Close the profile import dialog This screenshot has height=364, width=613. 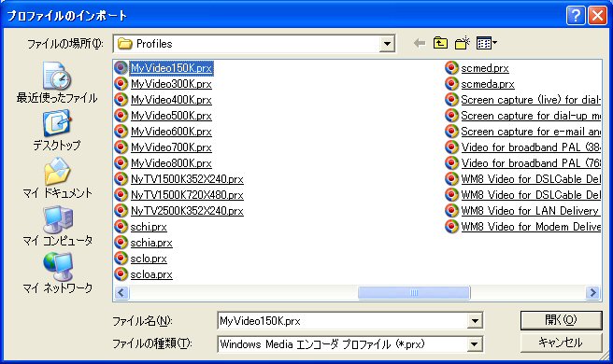597,16
